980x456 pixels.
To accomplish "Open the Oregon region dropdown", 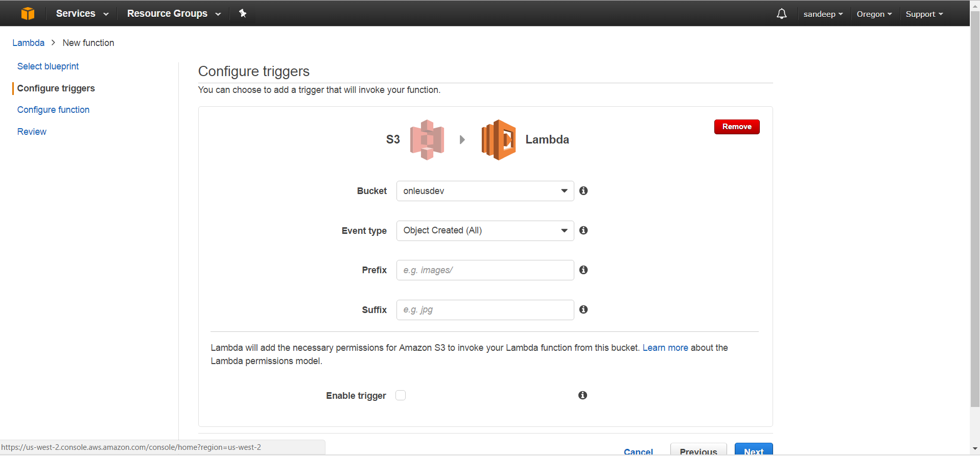I will [874, 14].
